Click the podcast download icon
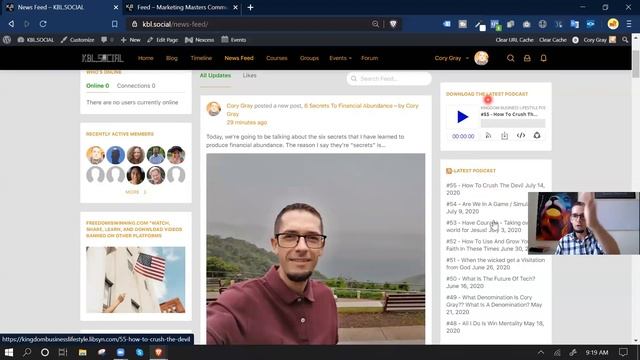The height and width of the screenshot is (360, 640). [x=504, y=136]
